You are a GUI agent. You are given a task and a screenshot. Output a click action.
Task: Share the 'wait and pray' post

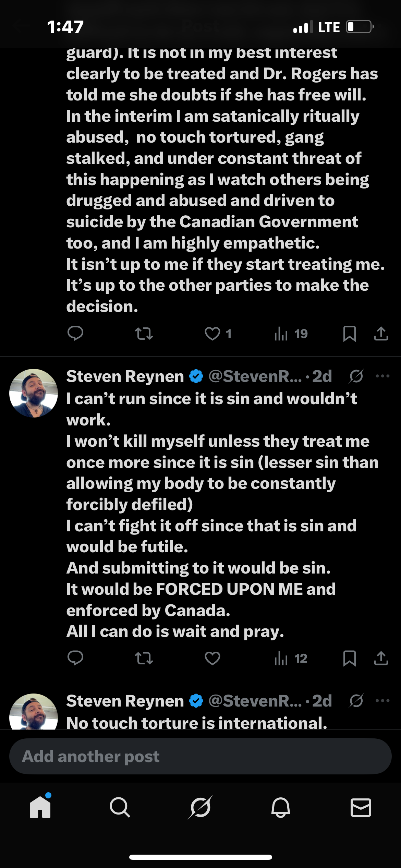pos(381,658)
